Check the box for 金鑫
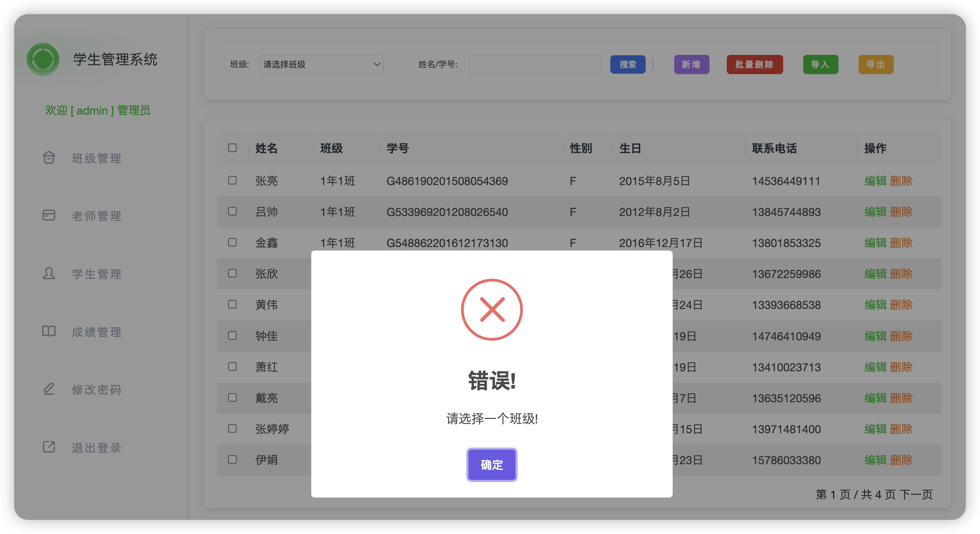980x534 pixels. pyautogui.click(x=232, y=242)
